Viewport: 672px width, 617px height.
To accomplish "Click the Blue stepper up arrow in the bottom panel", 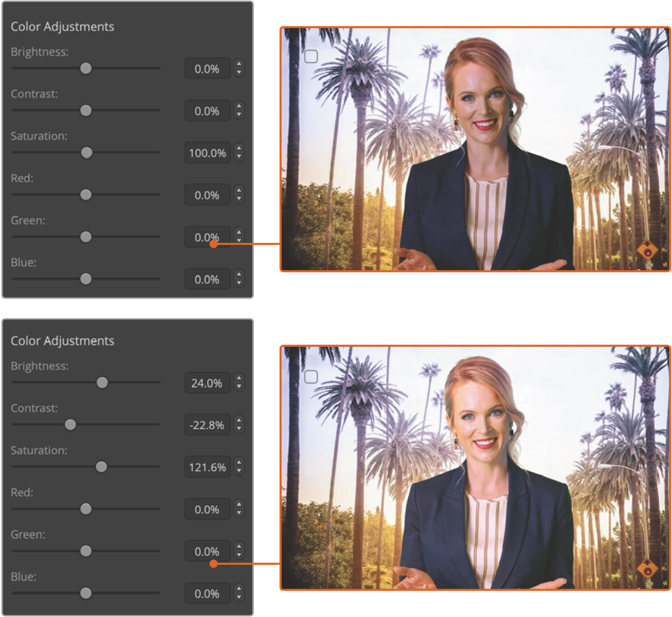I will pos(239,589).
